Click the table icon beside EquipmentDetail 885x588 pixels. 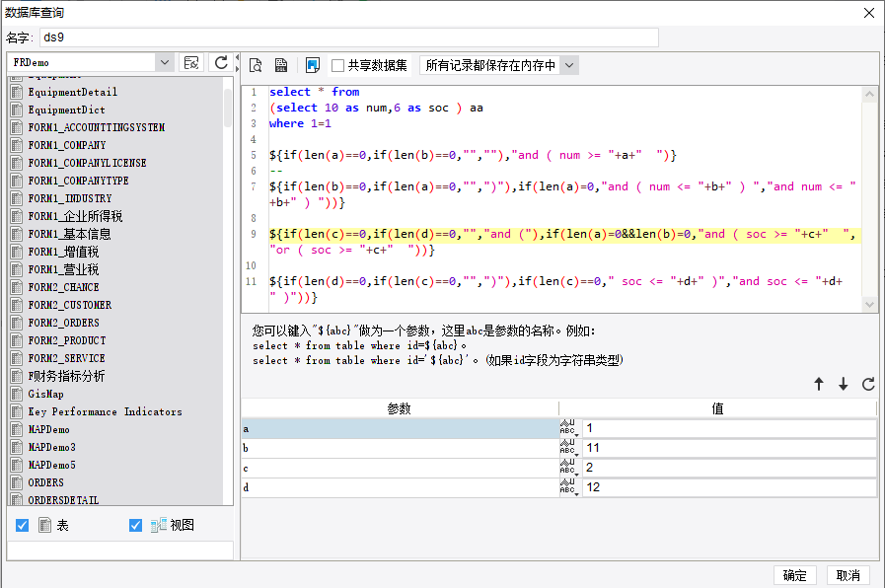point(17,92)
